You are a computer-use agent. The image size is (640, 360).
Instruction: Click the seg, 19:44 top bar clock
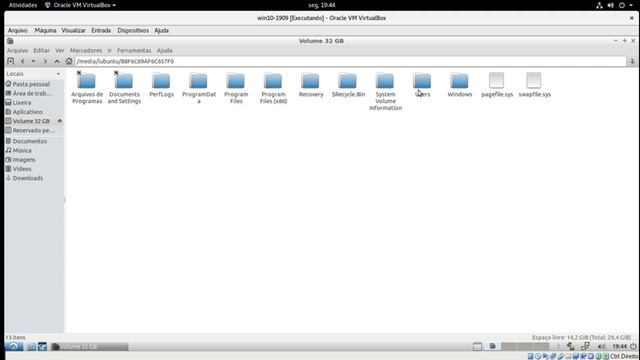[322, 5]
